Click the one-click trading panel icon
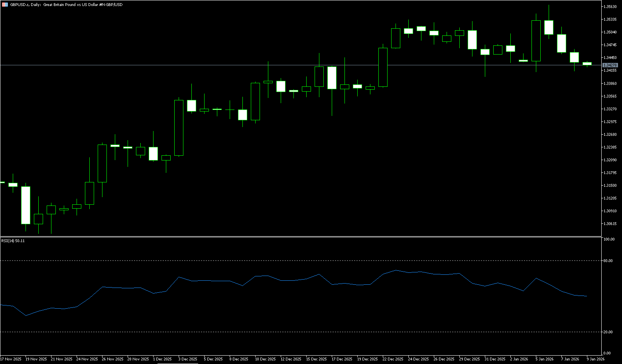This screenshot has width=622, height=364. click(x=6, y=4)
